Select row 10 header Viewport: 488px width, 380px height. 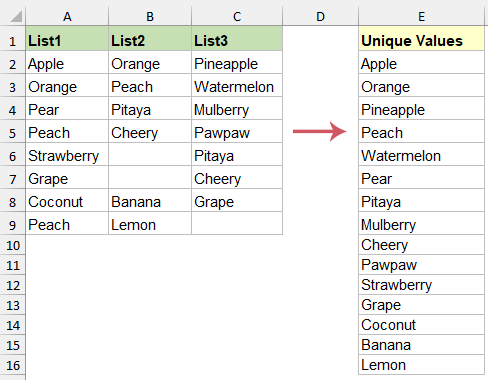coord(13,245)
